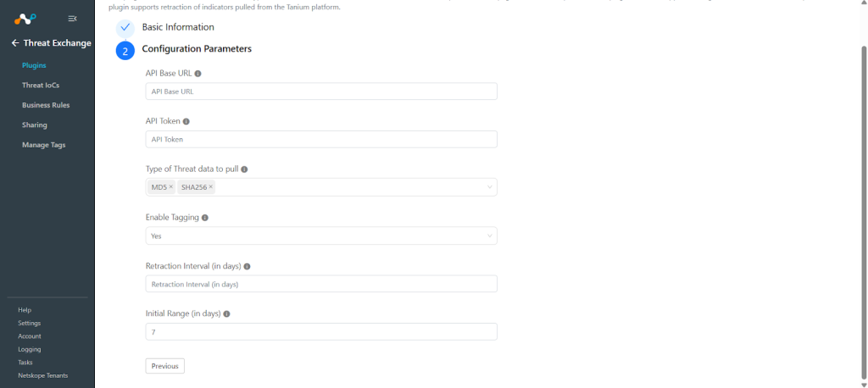The image size is (868, 388).
Task: Click the Netskope logo icon
Action: 25,19
